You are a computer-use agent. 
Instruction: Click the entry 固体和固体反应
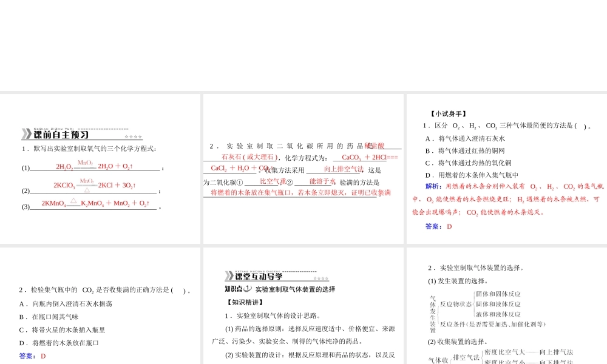click(x=498, y=294)
